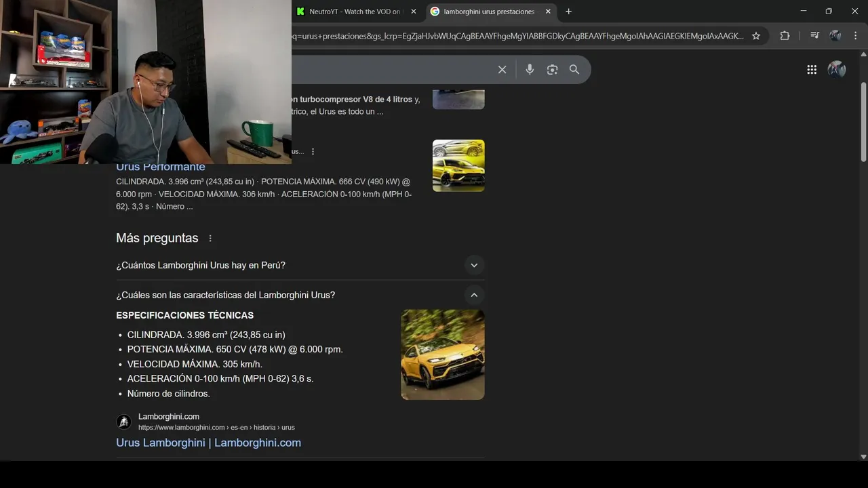Click the CILINDRADA. 3.996 cm³ bullet line
This screenshot has width=868, height=488.
[206, 335]
